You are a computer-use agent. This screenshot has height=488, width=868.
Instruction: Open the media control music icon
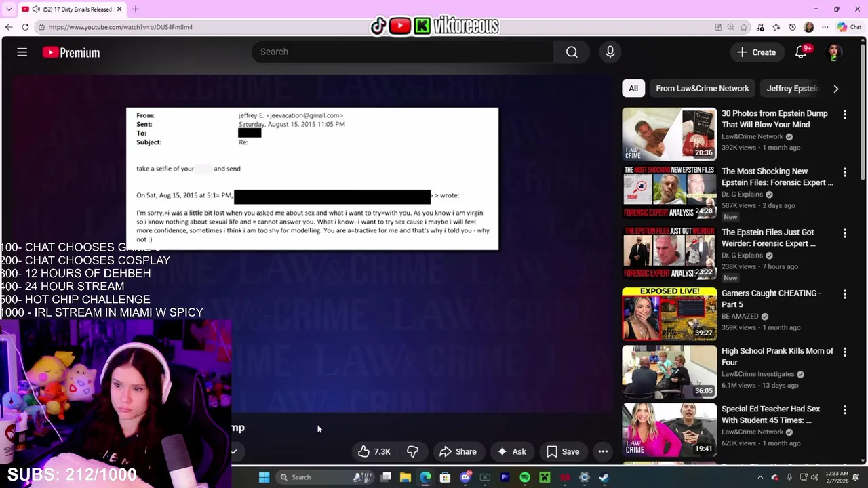760,27
